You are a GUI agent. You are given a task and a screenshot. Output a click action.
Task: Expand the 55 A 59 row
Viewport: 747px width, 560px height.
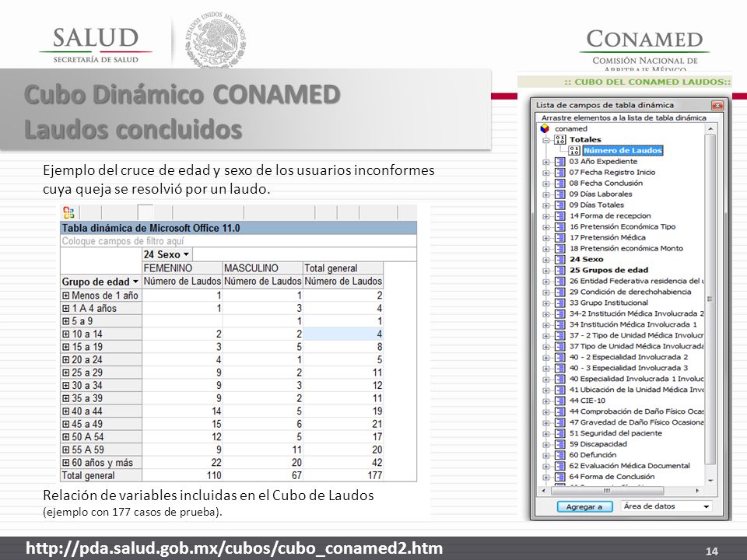[65, 450]
